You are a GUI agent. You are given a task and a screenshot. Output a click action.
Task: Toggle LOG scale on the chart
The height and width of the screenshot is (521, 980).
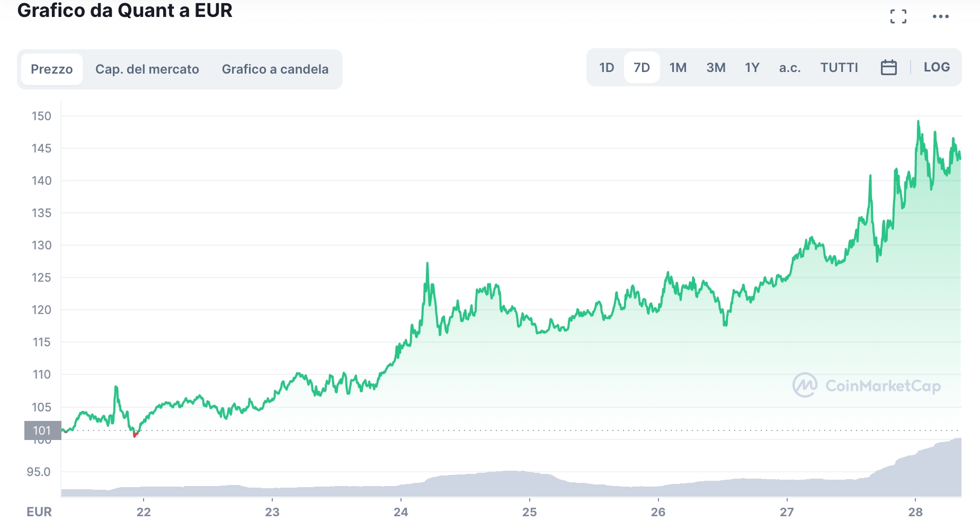[x=937, y=67]
